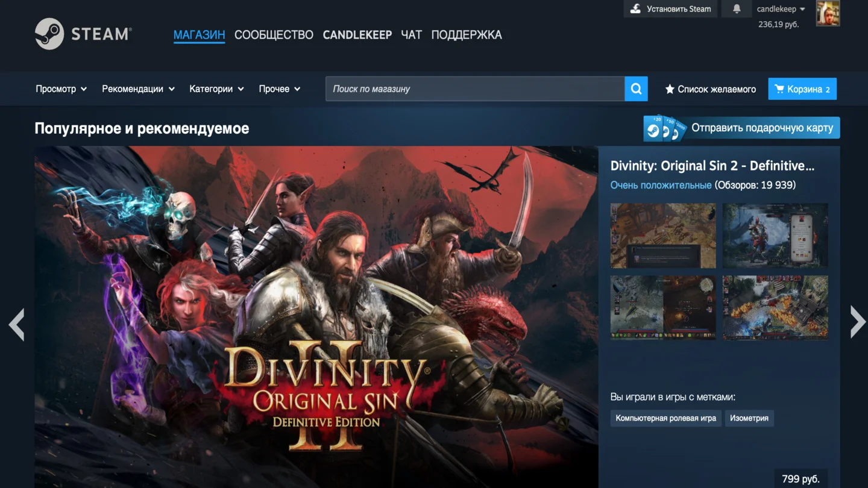Click the Steam logo
Image resolution: width=868 pixels, height=488 pixels.
coord(83,34)
